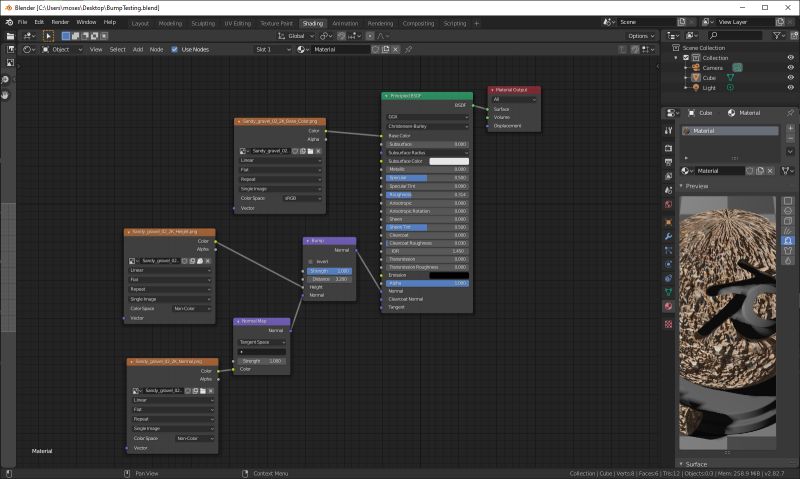800x479 pixels.
Task: Open the Modifier properties wrench tab
Action: click(668, 237)
